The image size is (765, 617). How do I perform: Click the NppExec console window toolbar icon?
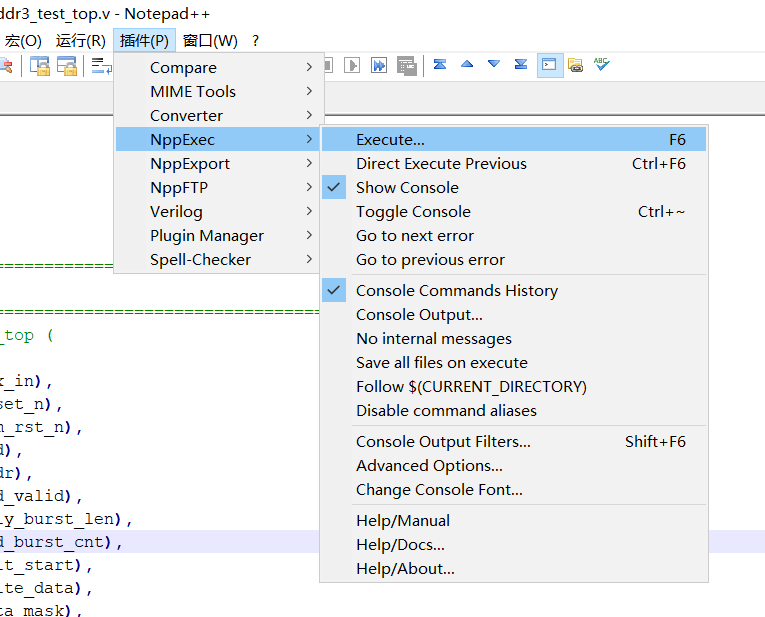(x=549, y=65)
